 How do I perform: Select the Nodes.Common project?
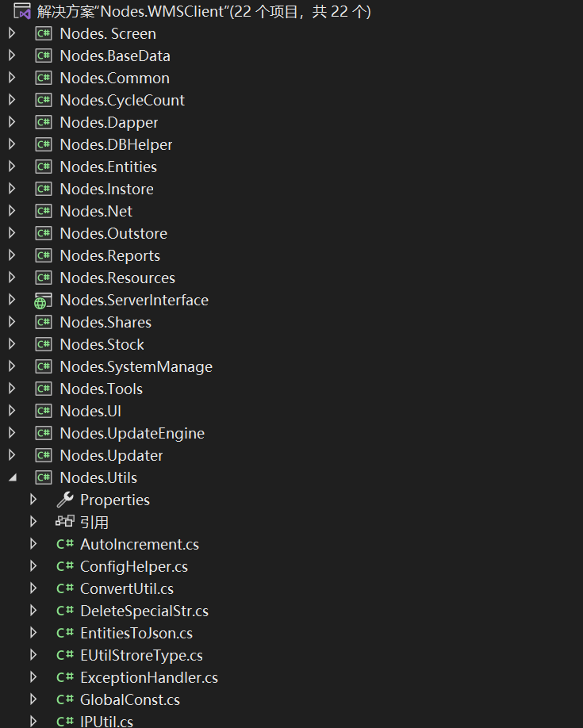pos(115,78)
